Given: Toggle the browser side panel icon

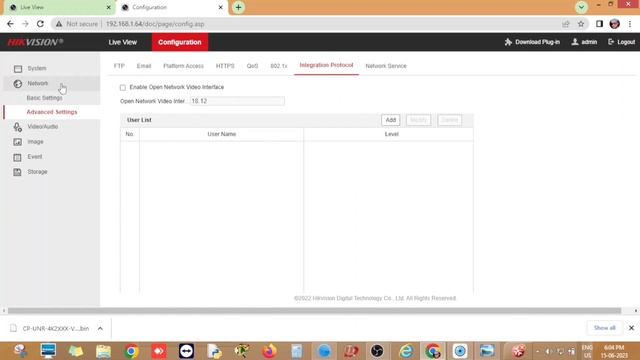Looking at the screenshot, I should click(599, 24).
